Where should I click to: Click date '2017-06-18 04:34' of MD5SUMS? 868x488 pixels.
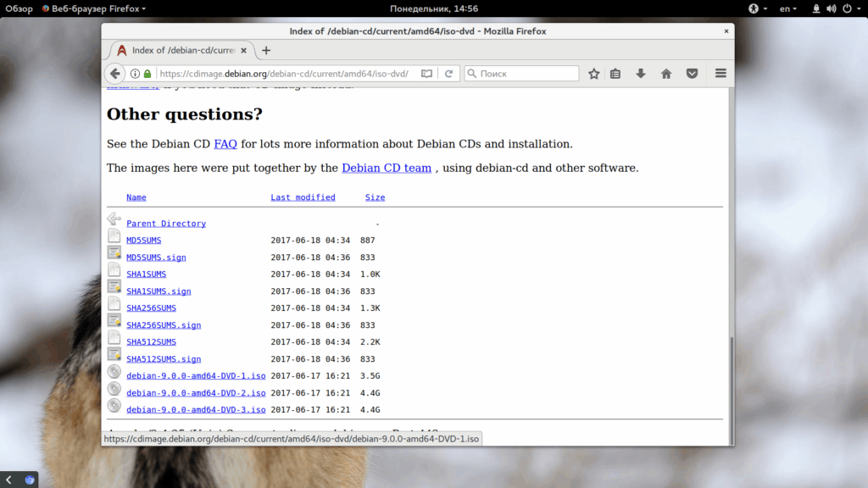coord(310,240)
